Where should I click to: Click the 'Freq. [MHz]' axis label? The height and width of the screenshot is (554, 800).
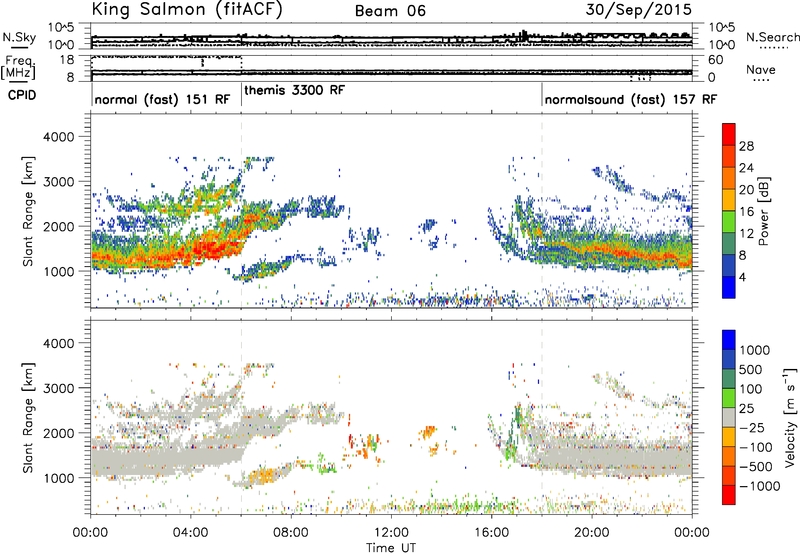tap(19, 68)
